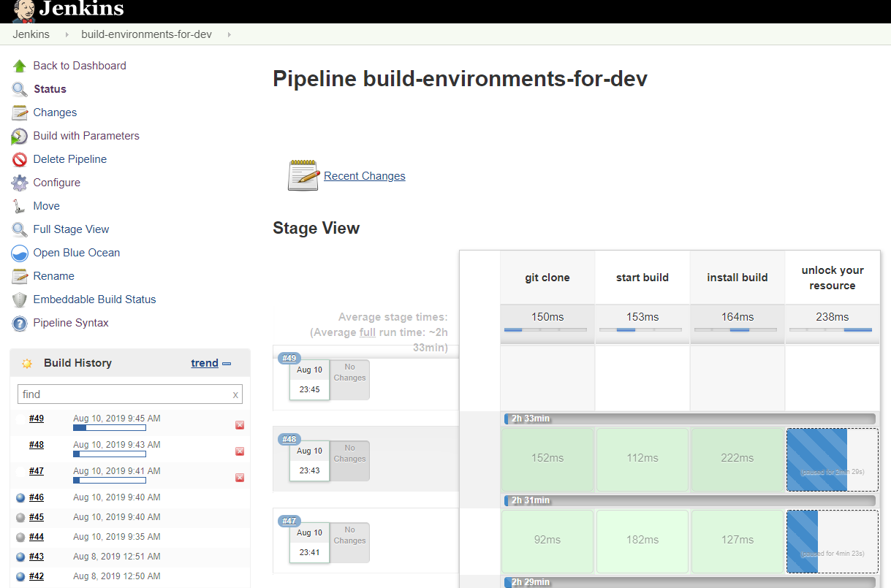Click the Pipeline Syntax help icon

click(x=20, y=323)
